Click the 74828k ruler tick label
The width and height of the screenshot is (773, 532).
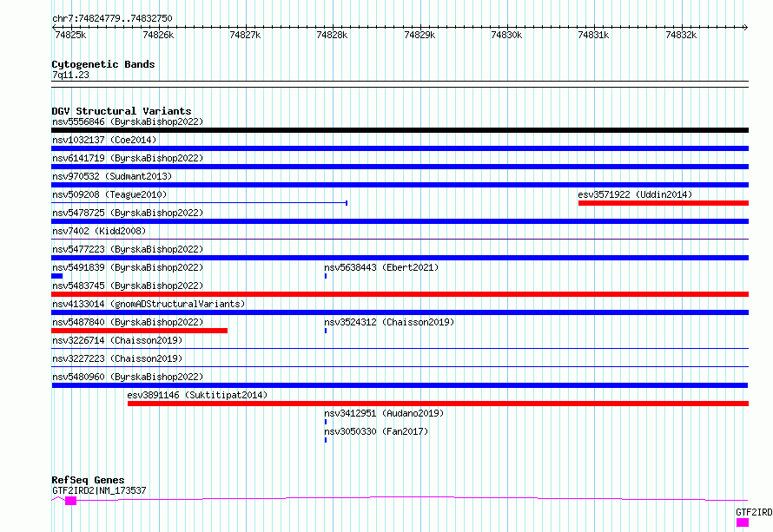[332, 35]
